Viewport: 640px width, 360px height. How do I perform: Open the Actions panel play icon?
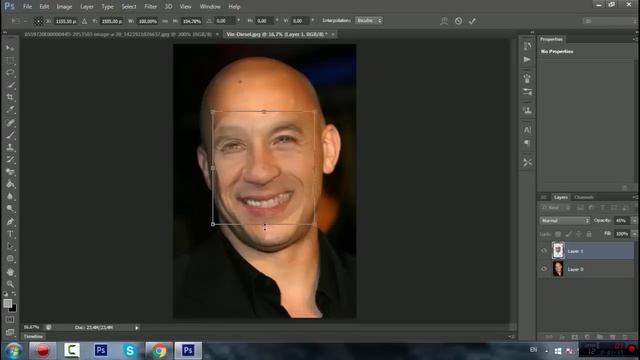click(527, 60)
